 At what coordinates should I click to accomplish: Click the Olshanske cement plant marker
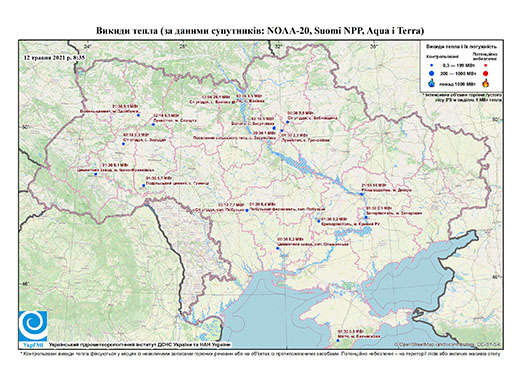(277, 248)
